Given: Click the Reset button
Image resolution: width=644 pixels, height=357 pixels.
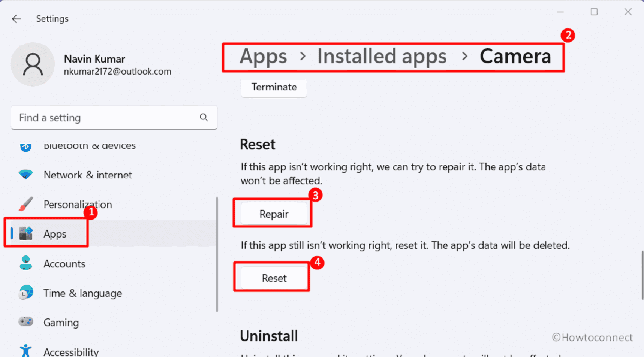Looking at the screenshot, I should (x=274, y=278).
